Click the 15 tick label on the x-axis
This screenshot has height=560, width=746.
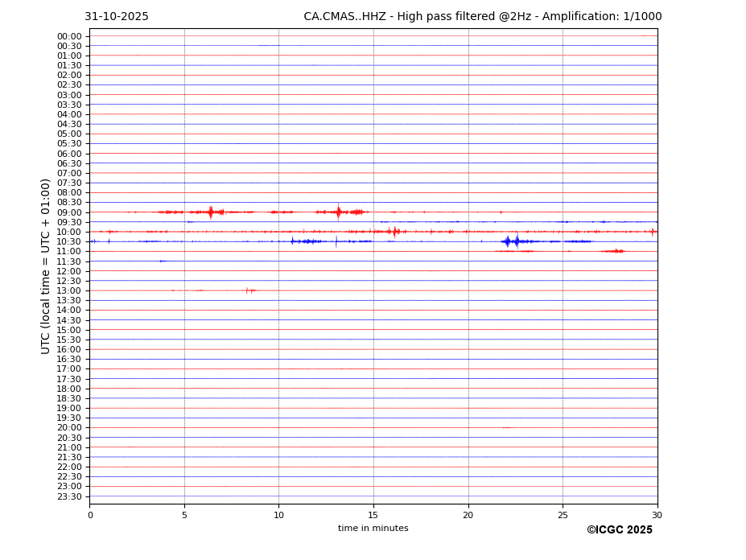tap(373, 515)
